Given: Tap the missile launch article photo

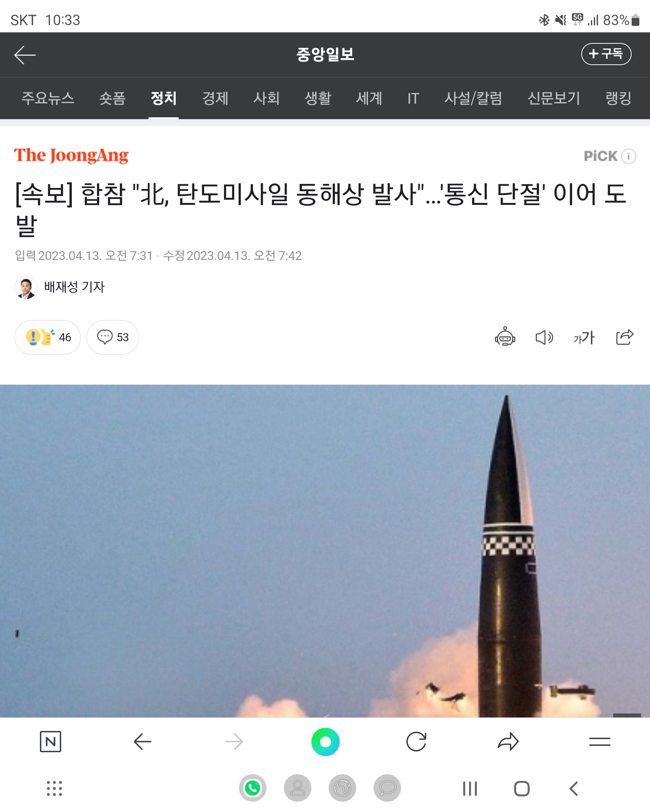Looking at the screenshot, I should [325, 551].
